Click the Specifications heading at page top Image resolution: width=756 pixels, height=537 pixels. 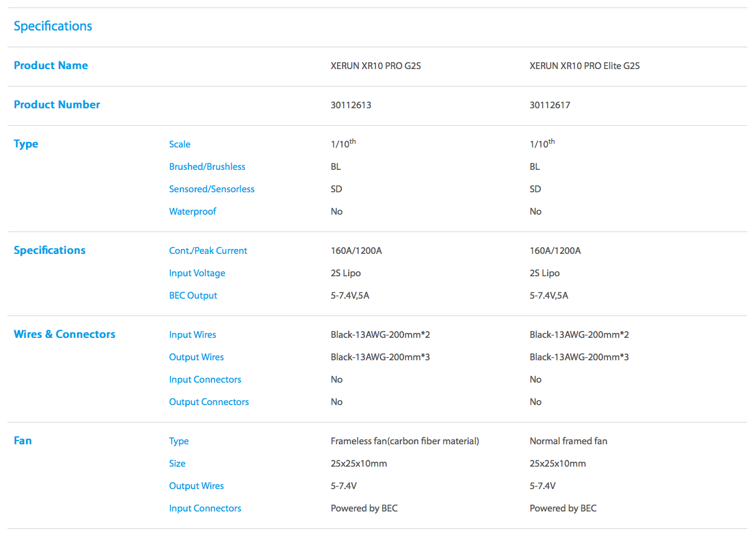(x=53, y=26)
